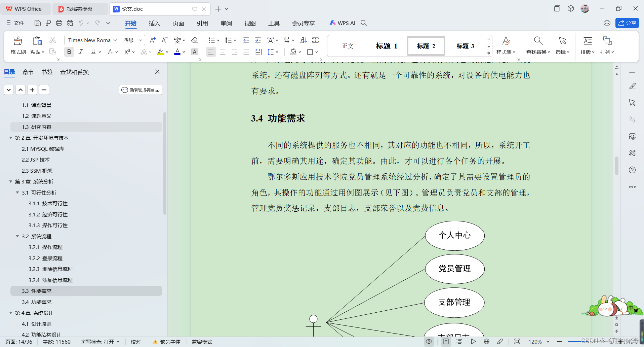The height and width of the screenshot is (347, 644).
Task: Click the font color red A swatch
Action: [x=177, y=52]
